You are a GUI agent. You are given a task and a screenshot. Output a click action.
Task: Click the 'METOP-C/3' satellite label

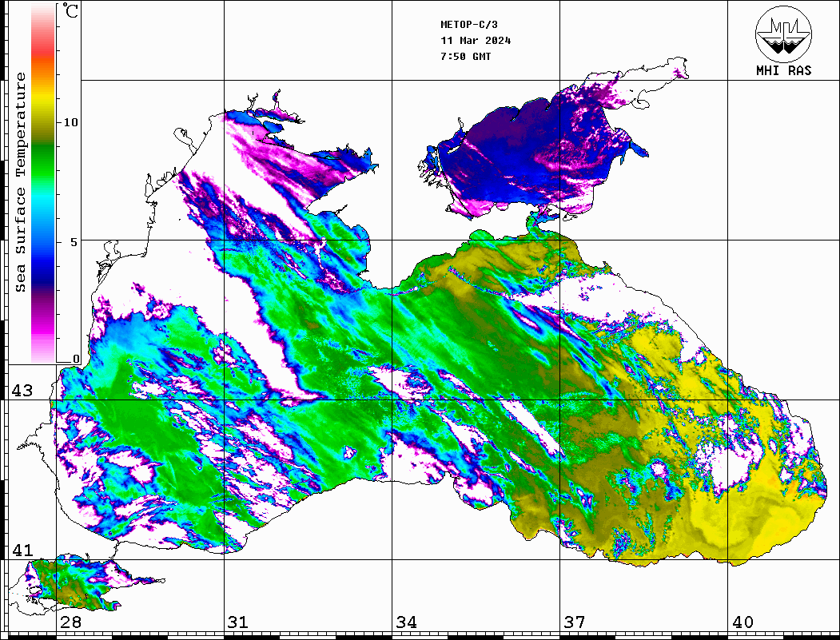click(x=469, y=25)
